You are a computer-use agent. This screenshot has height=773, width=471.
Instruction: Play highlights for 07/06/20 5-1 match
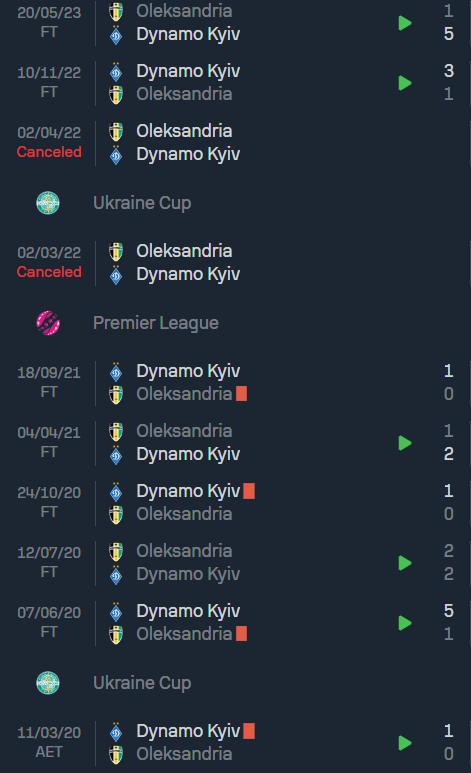coord(405,623)
